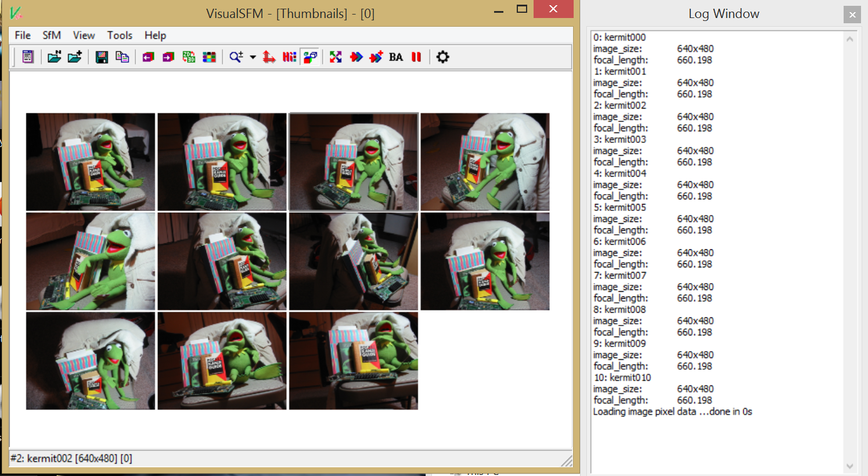Toggle the log window notepad icon
868x476 pixels.
27,57
